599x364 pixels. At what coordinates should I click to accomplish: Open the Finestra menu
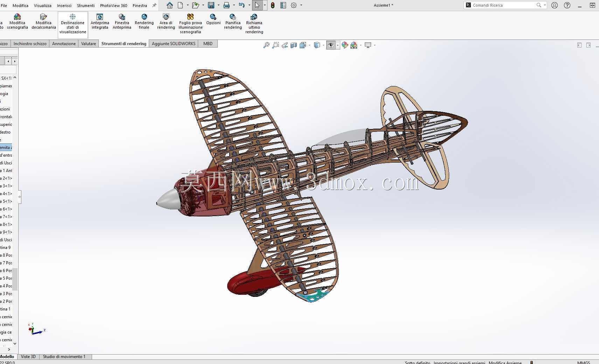(x=140, y=6)
